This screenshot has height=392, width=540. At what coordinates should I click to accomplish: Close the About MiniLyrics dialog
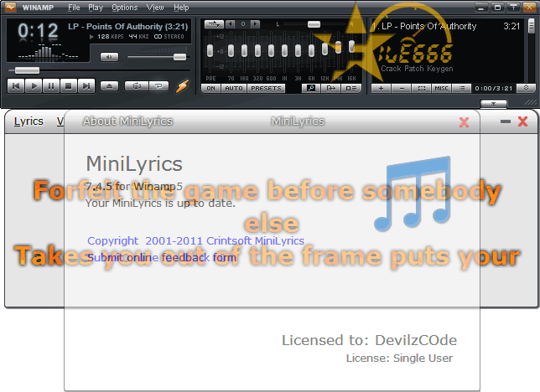[x=464, y=122]
